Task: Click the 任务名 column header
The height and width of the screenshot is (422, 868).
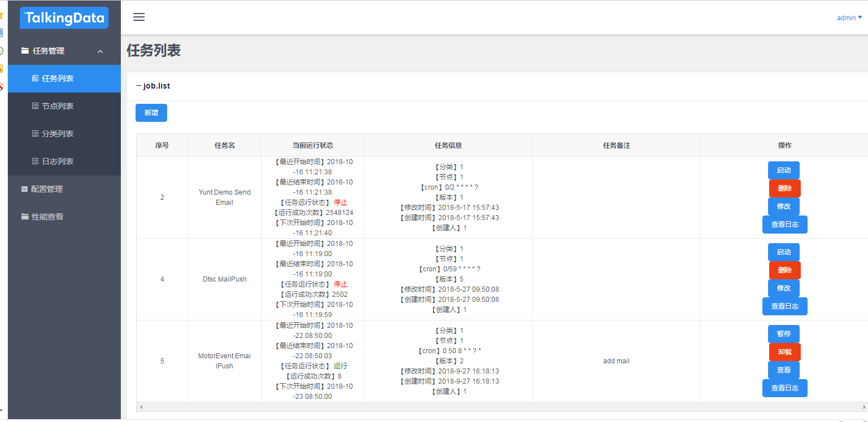Action: (225, 146)
